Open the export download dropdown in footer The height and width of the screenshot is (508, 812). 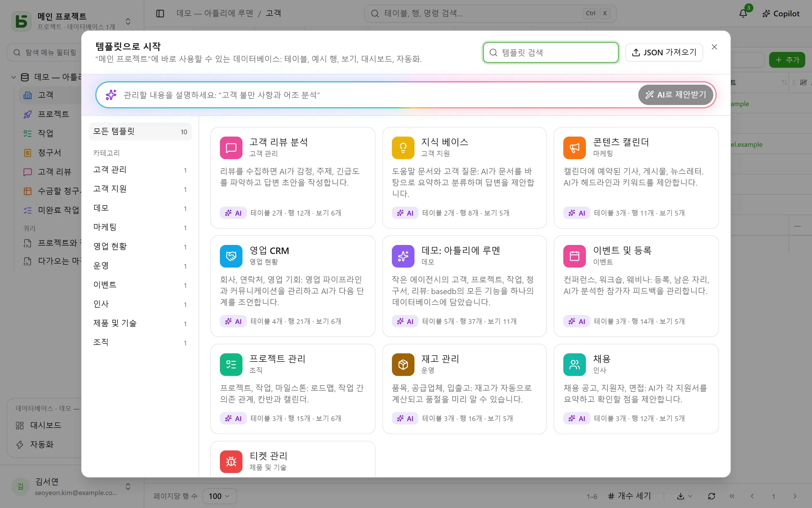[x=684, y=496]
